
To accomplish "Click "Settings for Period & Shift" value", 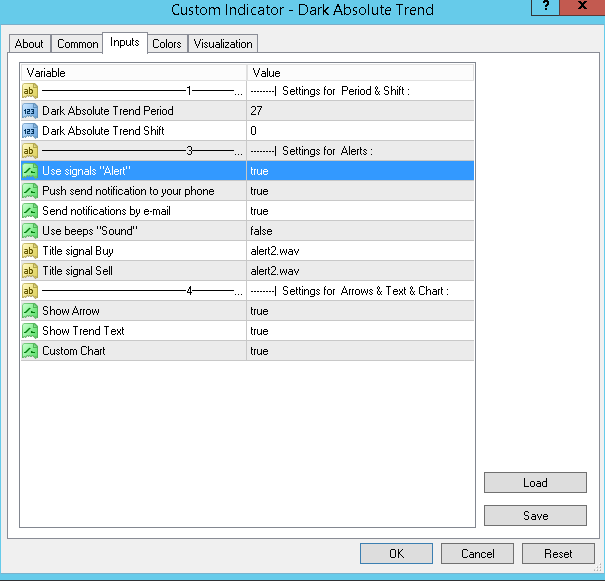I will pyautogui.click(x=330, y=91).
